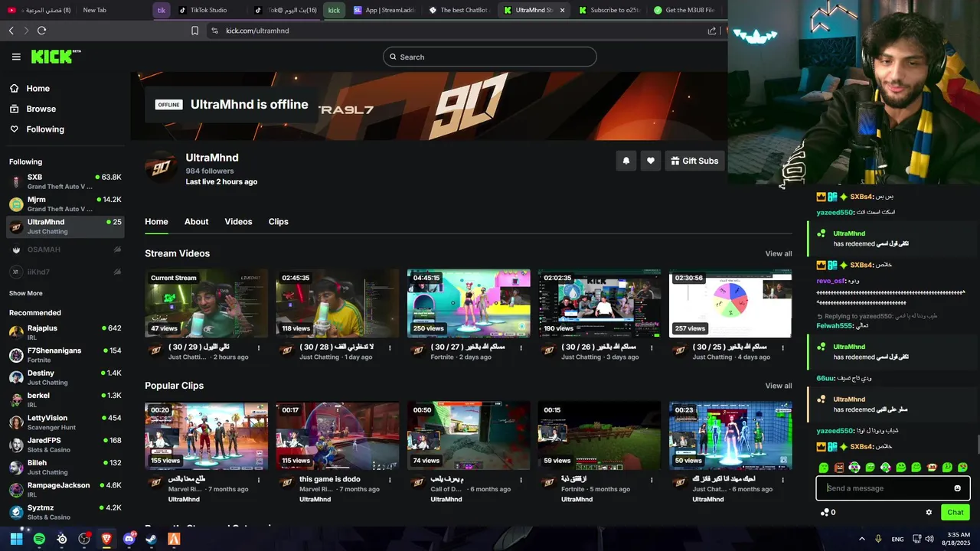Viewport: 980px width, 551px height.
Task: Play the 00:50 Call of Duty clip
Action: tap(469, 435)
